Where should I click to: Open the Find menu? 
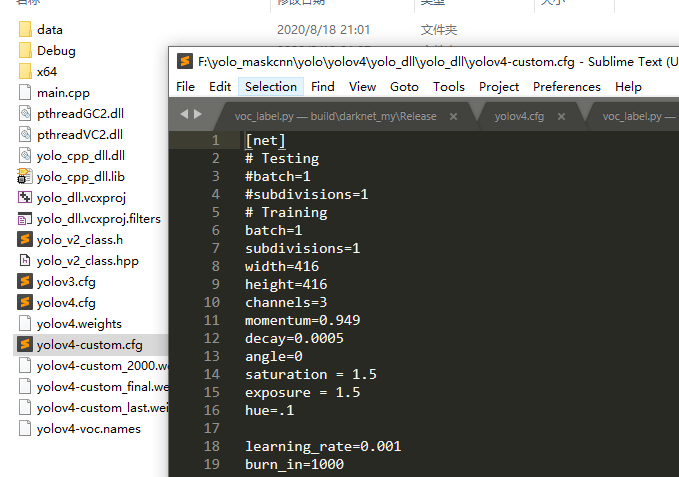323,87
